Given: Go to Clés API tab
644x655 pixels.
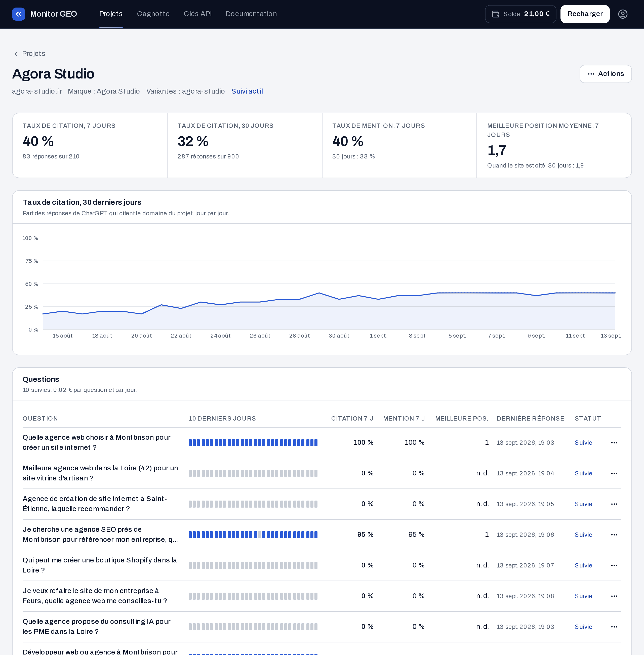Looking at the screenshot, I should click(x=197, y=14).
